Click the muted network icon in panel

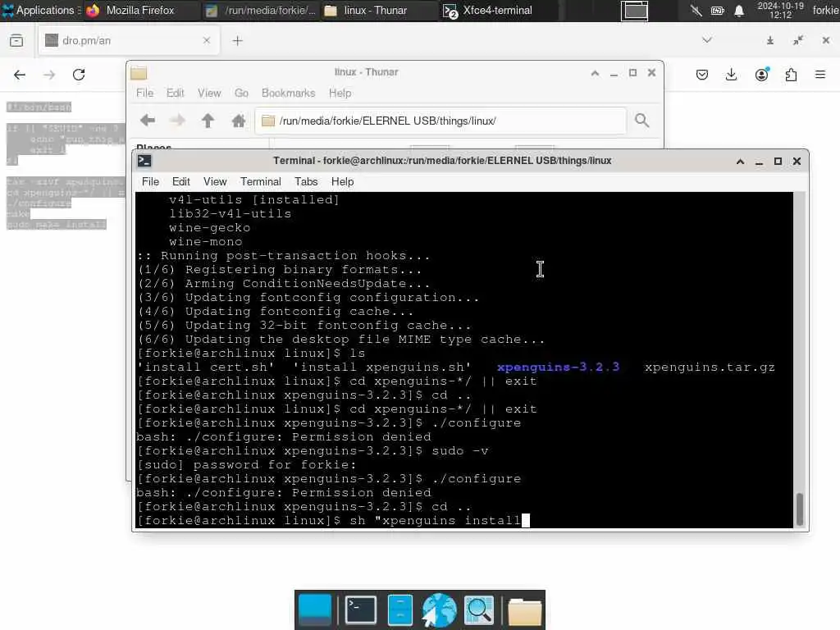696,10
